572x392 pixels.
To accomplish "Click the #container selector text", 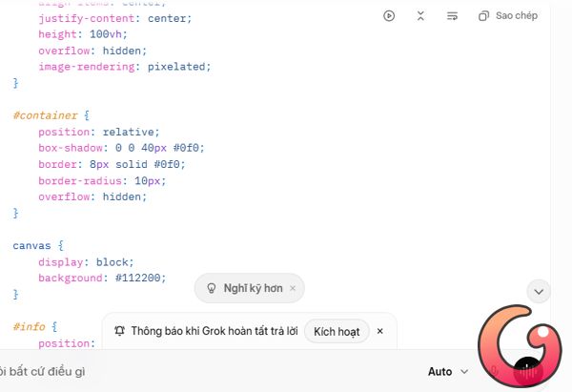I will pos(45,115).
